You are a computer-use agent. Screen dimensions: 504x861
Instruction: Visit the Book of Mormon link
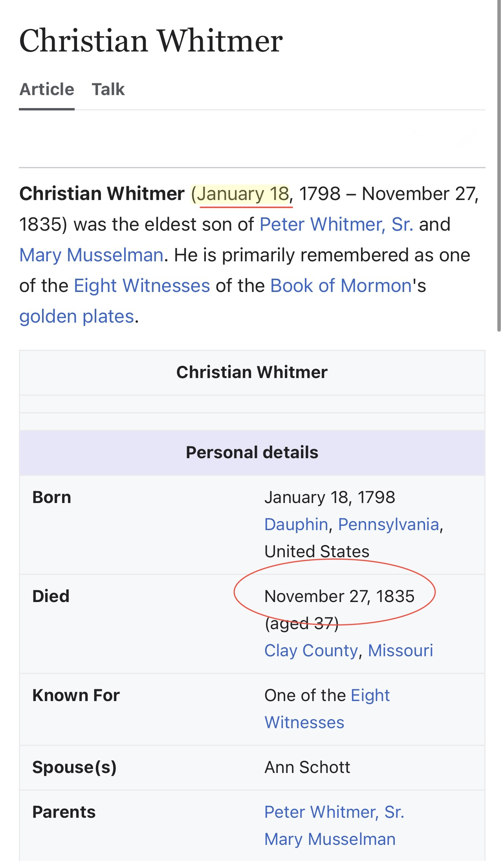pyautogui.click(x=341, y=286)
